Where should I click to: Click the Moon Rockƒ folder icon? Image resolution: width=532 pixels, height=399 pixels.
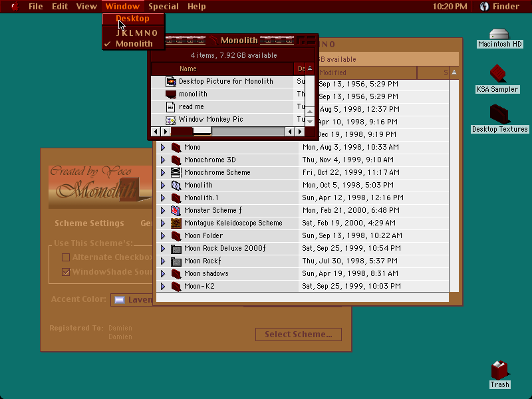click(176, 261)
